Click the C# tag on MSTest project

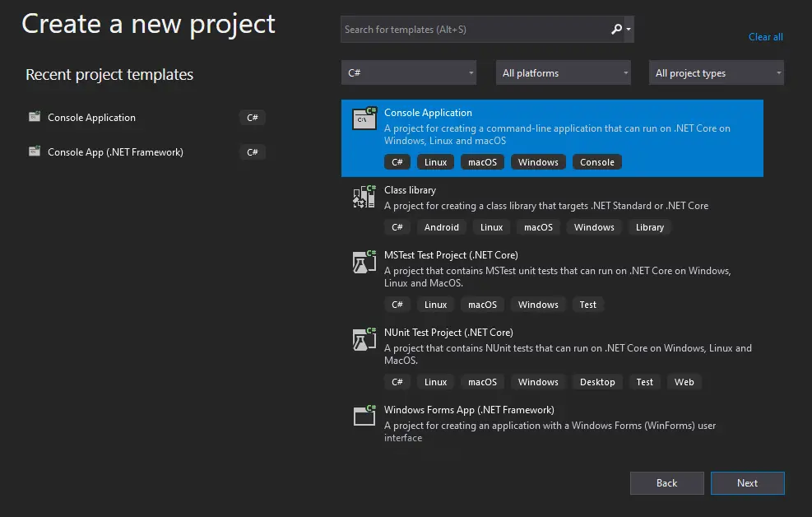click(397, 305)
